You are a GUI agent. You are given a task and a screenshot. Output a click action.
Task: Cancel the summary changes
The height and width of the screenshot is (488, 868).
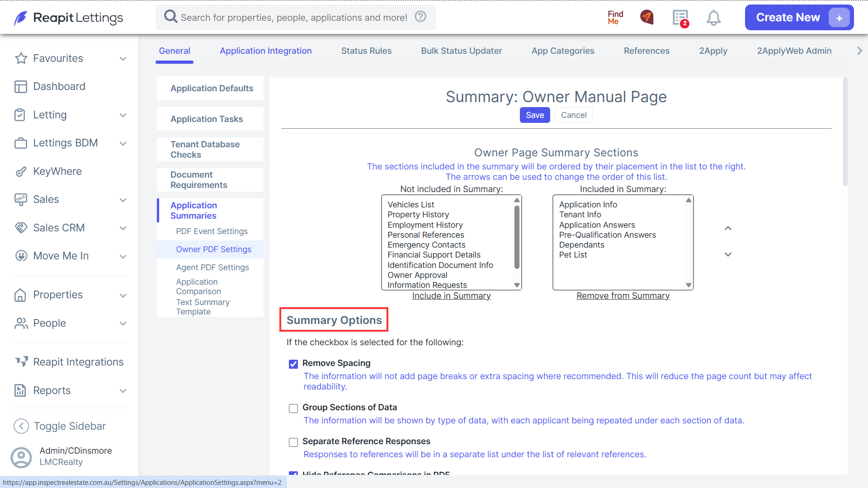[x=574, y=115]
